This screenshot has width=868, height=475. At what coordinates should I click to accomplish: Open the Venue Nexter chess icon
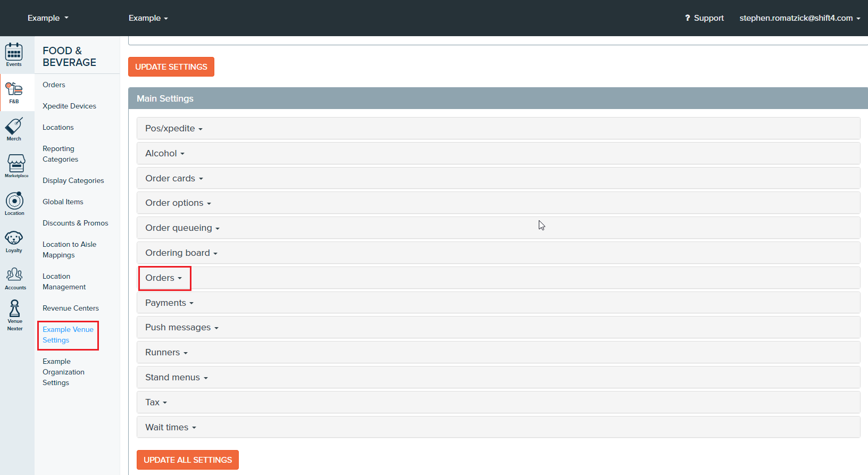coord(15,315)
